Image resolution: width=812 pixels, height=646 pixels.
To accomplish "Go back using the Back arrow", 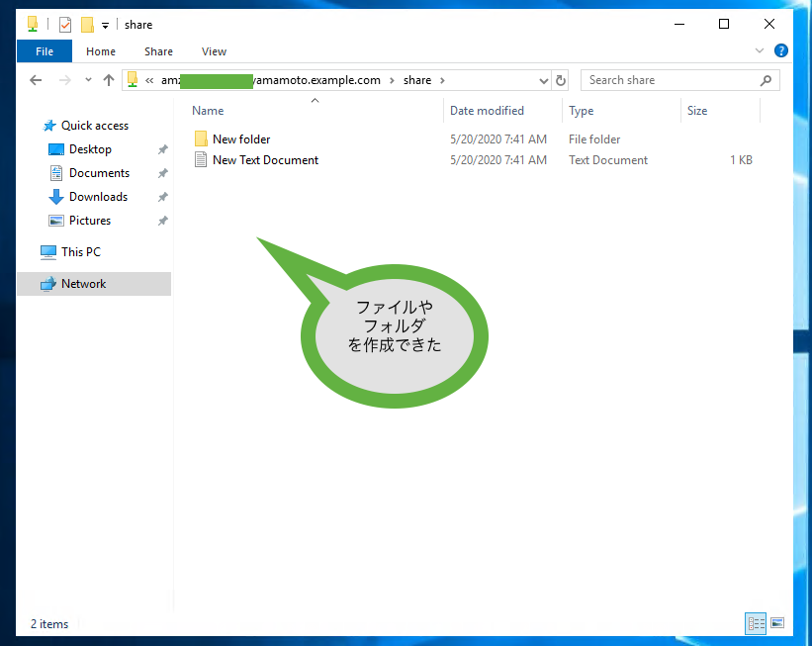I will [36, 80].
